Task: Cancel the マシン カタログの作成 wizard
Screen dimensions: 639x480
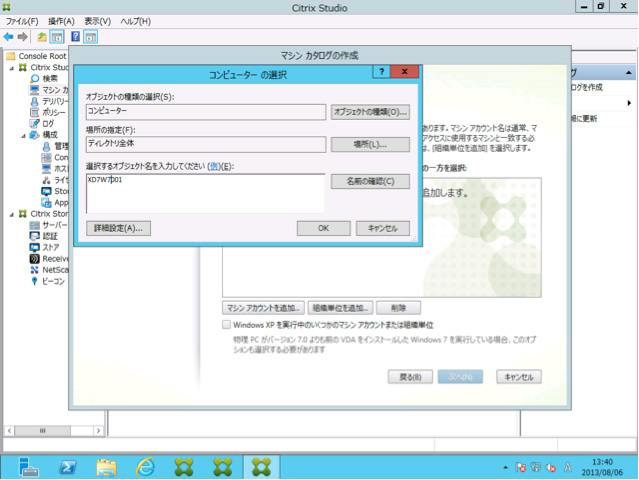Action: (519, 377)
